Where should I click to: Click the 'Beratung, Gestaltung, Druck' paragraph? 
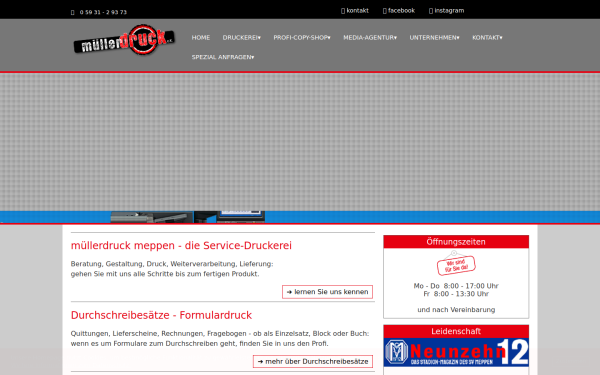(172, 269)
